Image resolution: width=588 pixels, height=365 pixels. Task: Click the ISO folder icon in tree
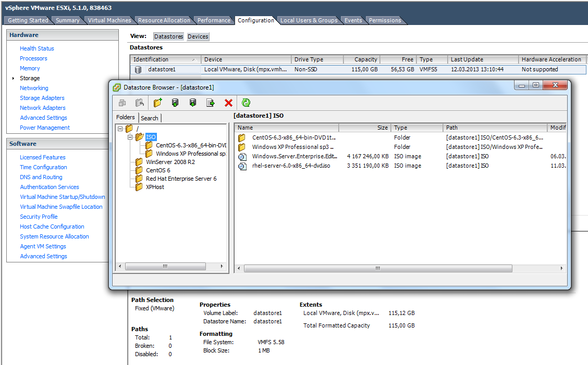coord(140,137)
